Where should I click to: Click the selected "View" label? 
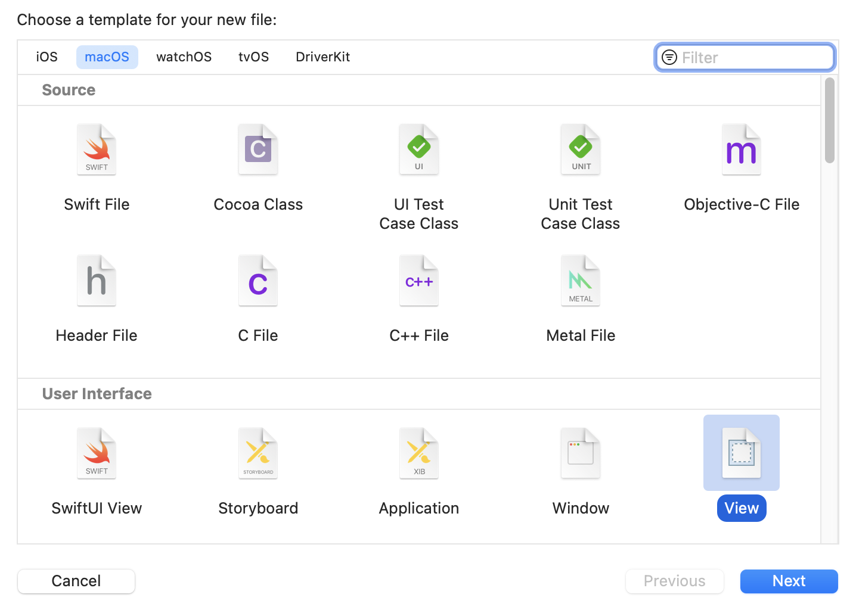point(742,508)
